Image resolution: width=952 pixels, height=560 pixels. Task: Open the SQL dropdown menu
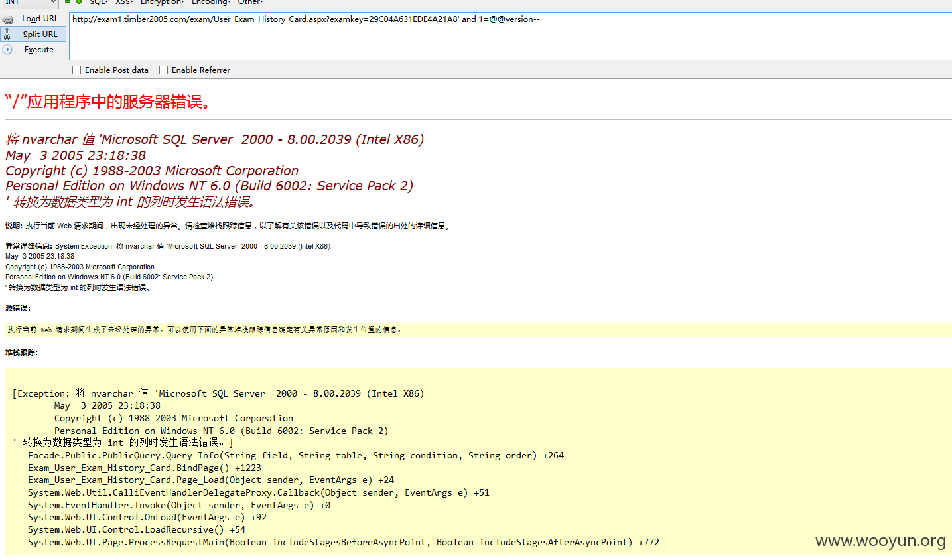[99, 3]
